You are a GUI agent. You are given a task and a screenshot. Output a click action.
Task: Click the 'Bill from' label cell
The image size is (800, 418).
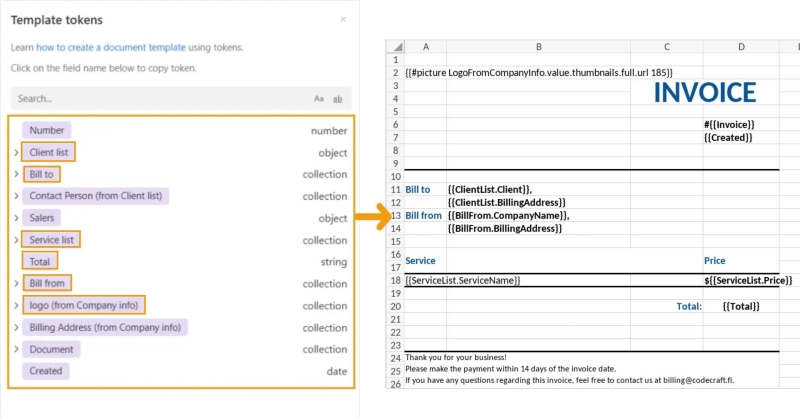click(x=426, y=215)
